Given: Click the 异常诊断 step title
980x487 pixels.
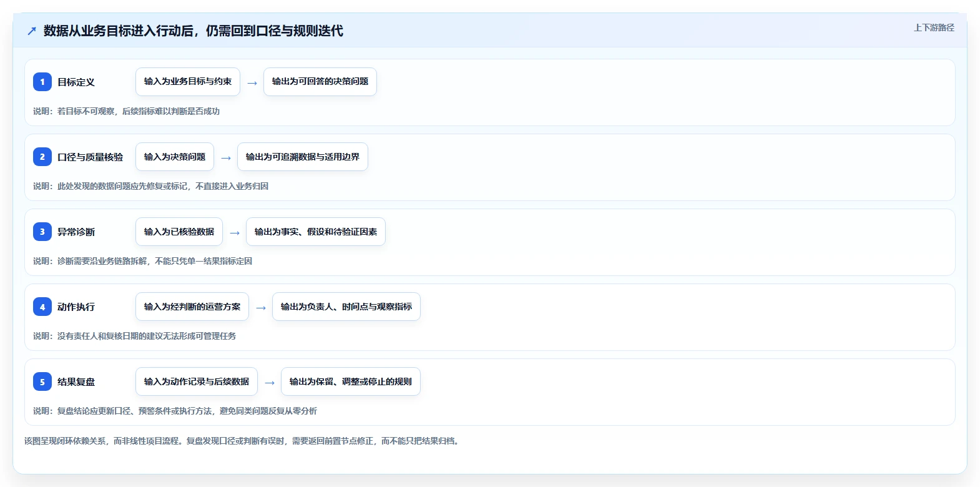Looking at the screenshot, I should click(76, 232).
